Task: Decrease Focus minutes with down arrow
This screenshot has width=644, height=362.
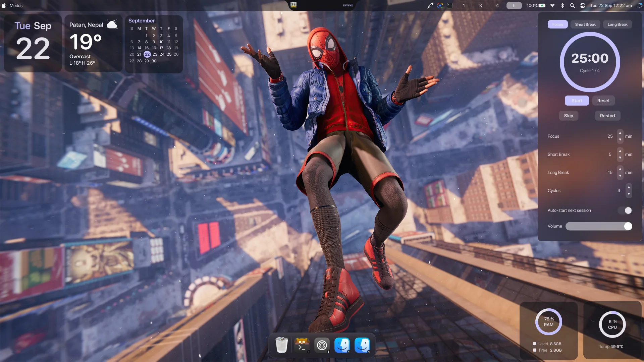Action: click(x=620, y=139)
